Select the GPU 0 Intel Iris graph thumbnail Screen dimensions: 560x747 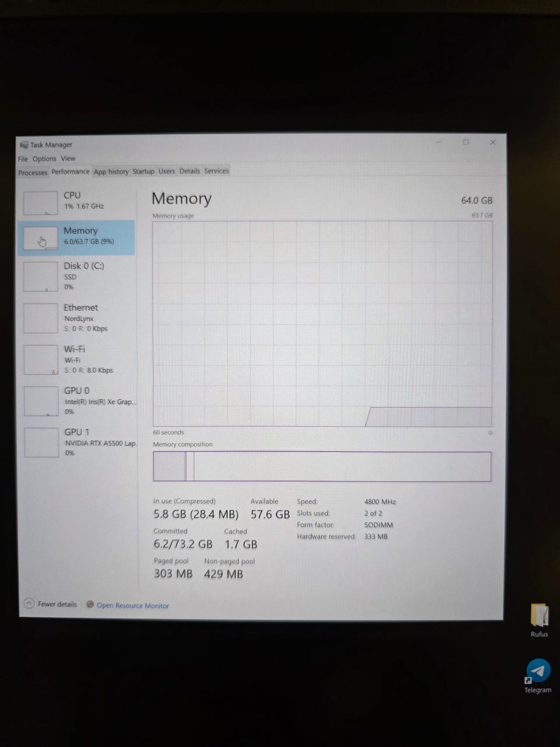(40, 401)
